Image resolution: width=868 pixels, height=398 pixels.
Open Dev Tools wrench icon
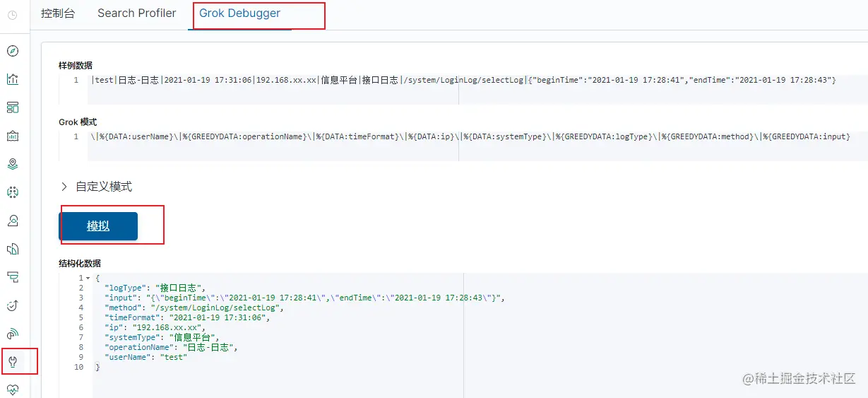(12, 362)
